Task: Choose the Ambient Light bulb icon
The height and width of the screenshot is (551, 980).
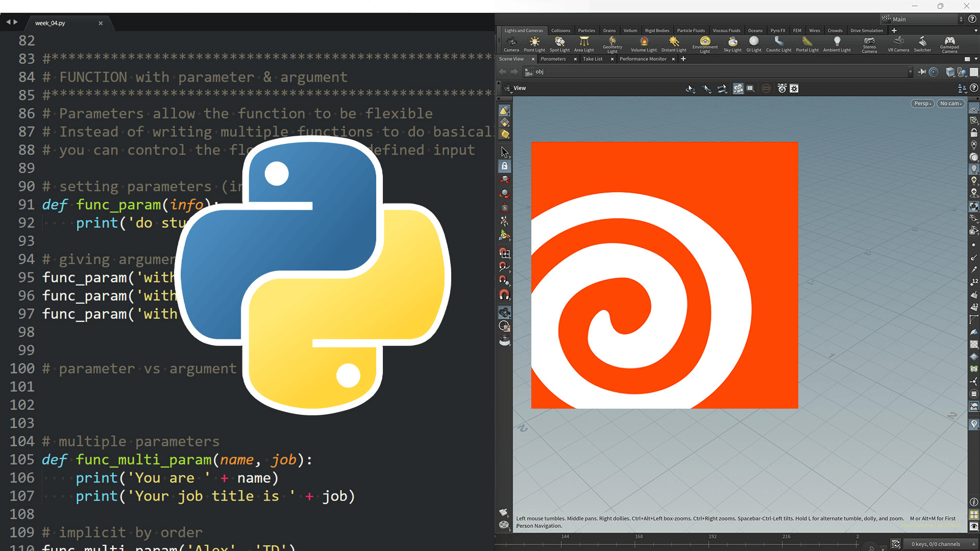Action: [837, 41]
